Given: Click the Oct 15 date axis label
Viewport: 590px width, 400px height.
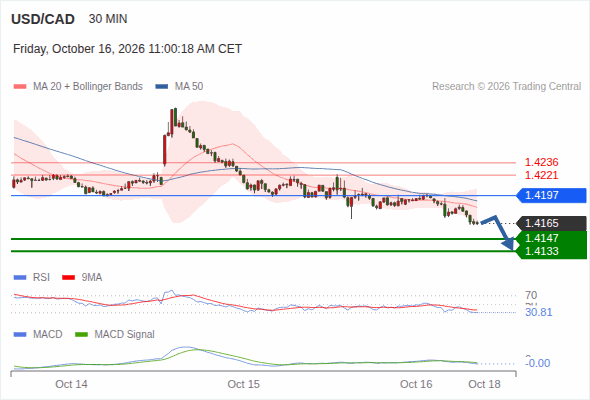Looking at the screenshot, I should (244, 384).
